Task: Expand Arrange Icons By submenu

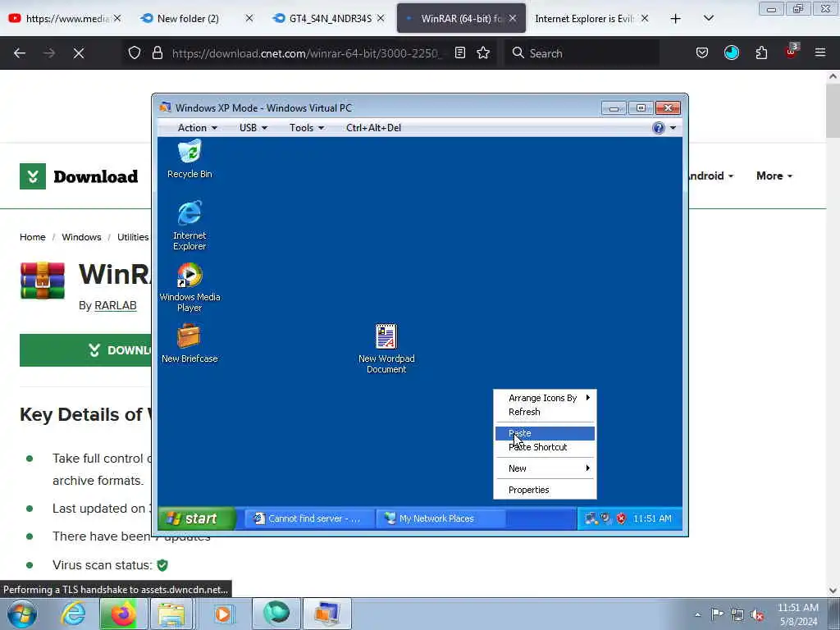Action: (x=545, y=398)
